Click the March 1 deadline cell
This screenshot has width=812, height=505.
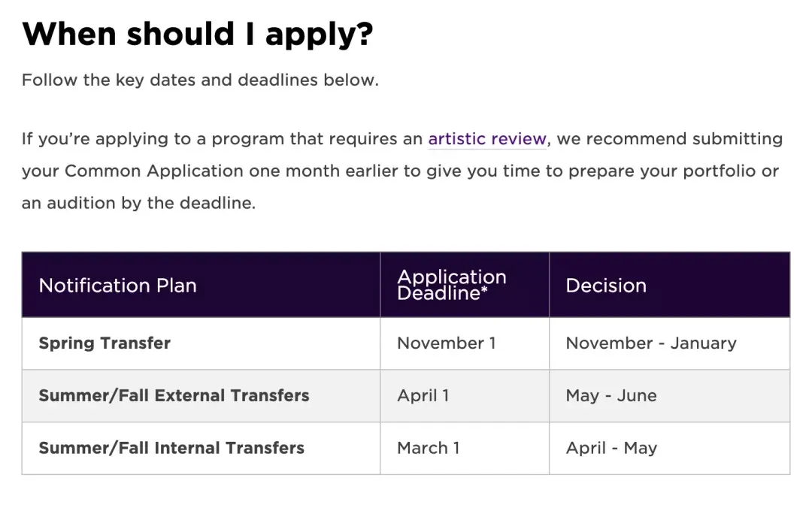429,449
